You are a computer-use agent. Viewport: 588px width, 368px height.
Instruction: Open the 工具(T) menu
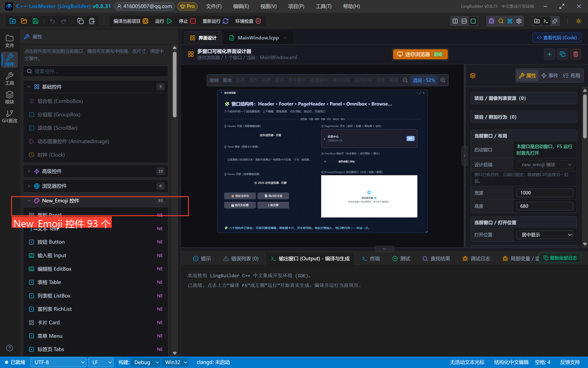[323, 6]
